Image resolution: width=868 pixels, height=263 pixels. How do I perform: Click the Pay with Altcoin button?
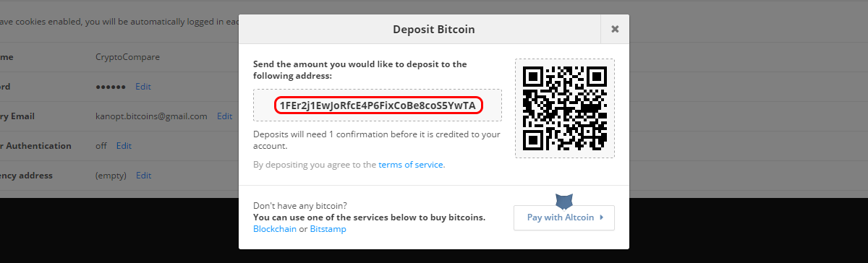(564, 217)
